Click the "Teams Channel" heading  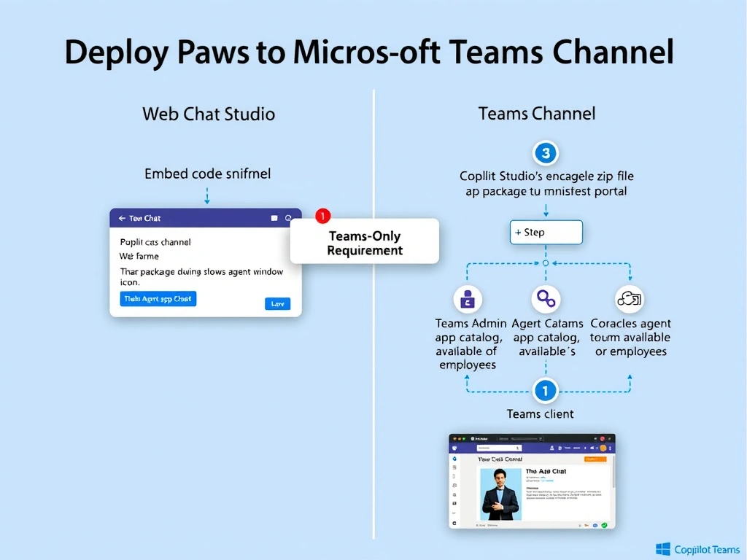pos(537,114)
